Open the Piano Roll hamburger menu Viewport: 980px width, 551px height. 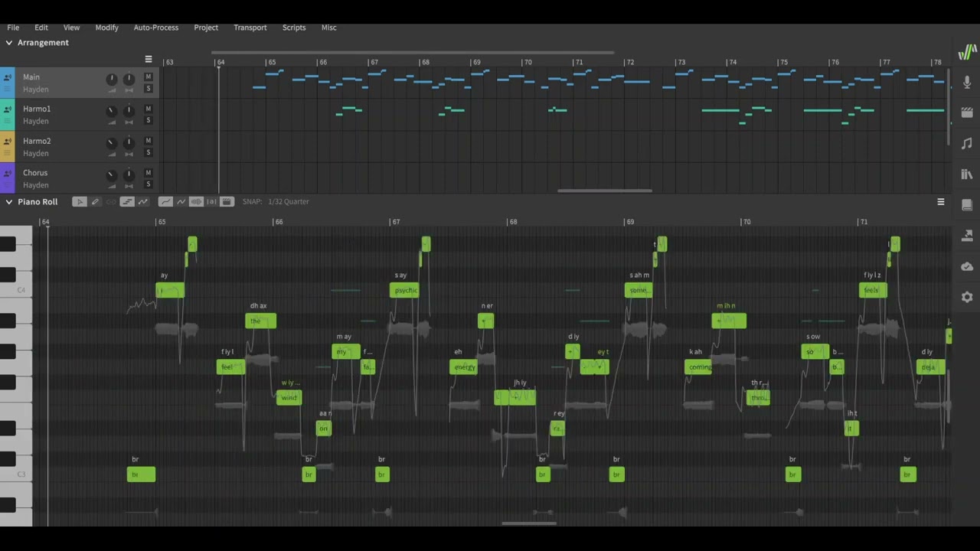(x=941, y=202)
